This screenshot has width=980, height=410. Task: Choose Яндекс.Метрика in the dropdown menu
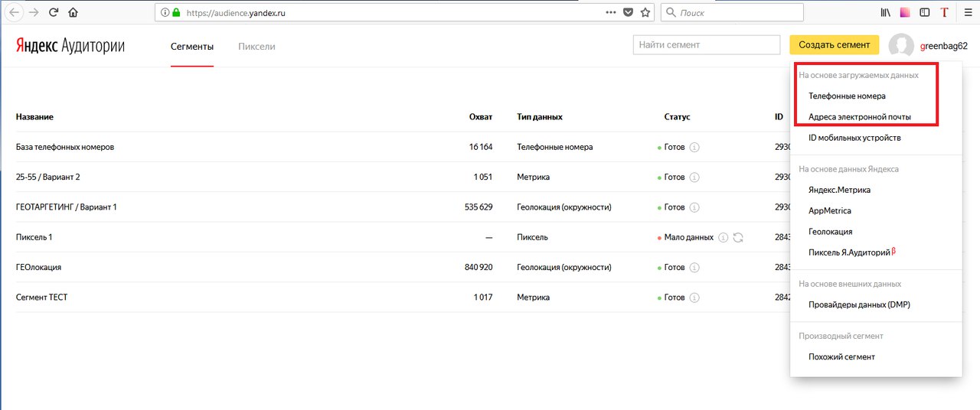839,190
